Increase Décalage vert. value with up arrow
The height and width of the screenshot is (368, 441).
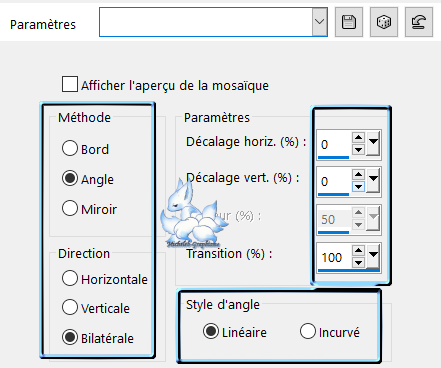359,174
